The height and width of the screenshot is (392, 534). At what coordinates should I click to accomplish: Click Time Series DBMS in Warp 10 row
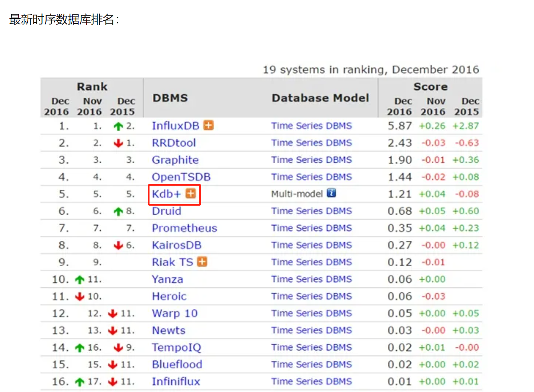point(312,314)
